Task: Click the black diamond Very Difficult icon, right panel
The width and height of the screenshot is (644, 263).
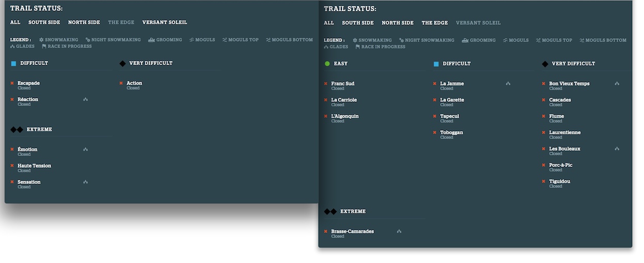Action: tap(545, 64)
